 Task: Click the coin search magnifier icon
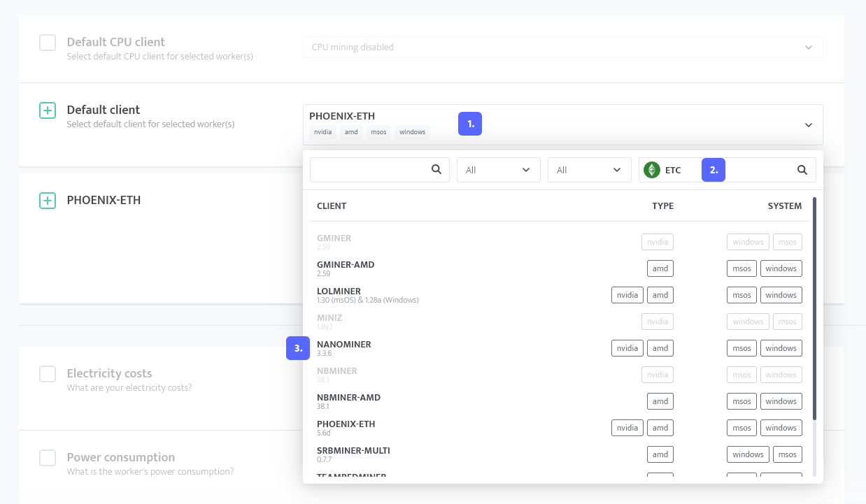click(802, 169)
